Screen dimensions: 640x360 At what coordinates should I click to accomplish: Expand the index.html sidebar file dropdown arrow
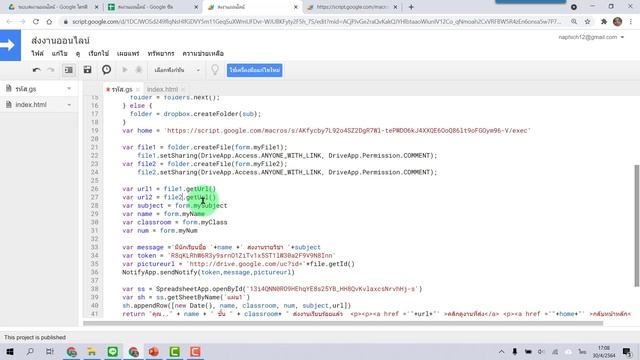pos(69,105)
